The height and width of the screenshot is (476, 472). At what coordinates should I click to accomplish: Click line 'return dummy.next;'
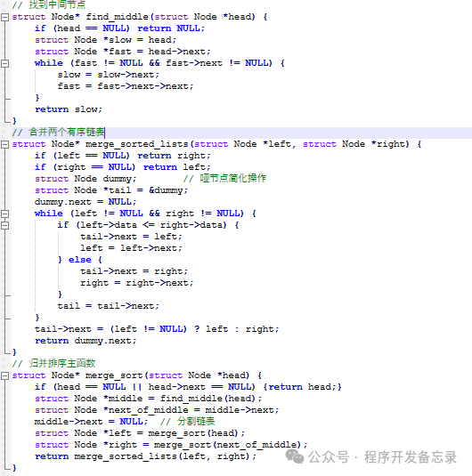pos(85,341)
